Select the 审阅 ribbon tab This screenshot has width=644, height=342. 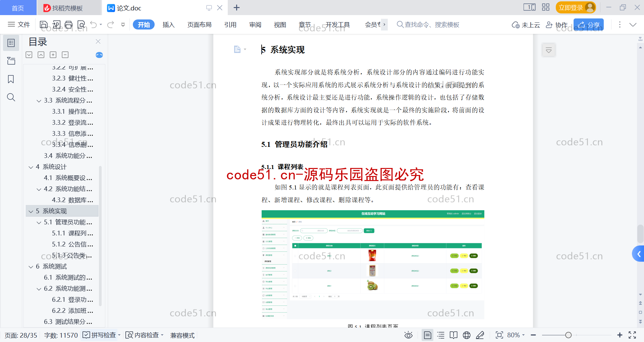click(x=255, y=24)
